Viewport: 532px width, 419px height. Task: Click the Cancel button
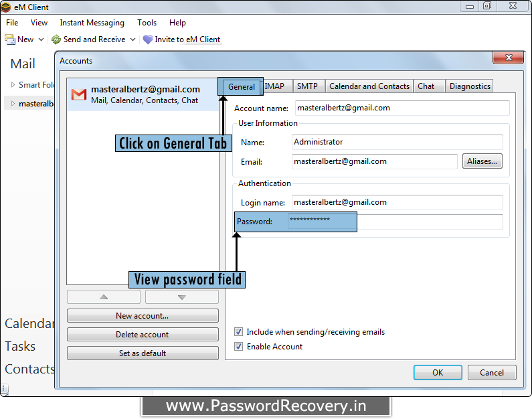tap(492, 373)
